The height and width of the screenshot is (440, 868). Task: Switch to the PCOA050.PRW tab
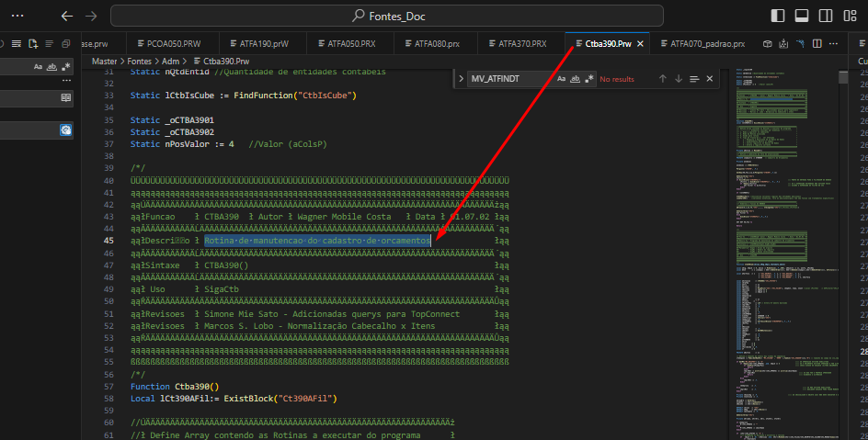173,44
